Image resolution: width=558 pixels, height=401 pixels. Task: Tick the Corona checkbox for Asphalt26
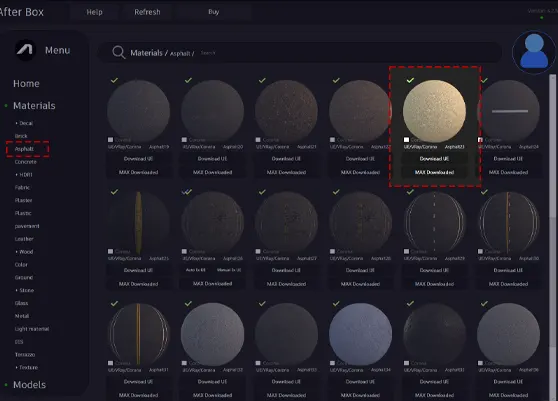[184, 252]
